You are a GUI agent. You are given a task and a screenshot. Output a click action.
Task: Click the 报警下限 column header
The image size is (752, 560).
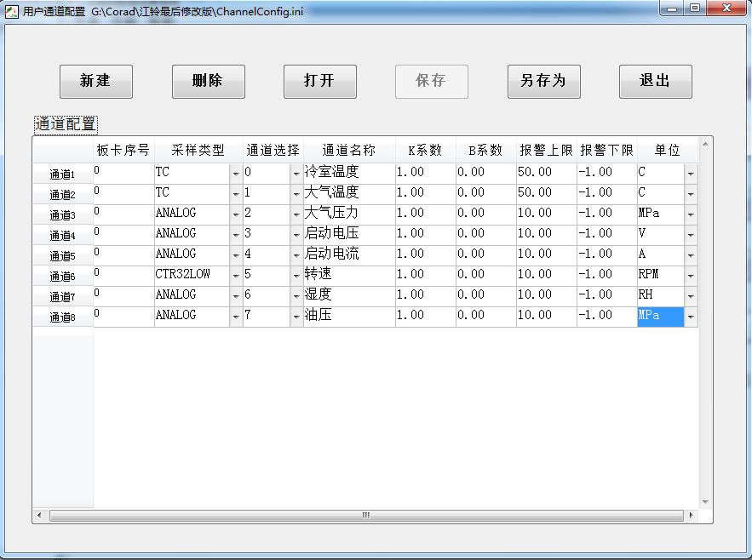pos(606,151)
